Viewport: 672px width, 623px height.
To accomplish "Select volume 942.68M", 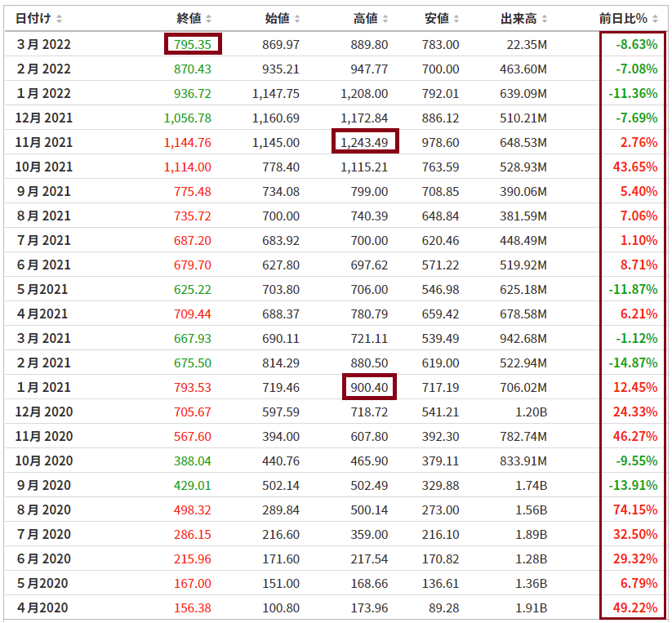I will point(523,339).
